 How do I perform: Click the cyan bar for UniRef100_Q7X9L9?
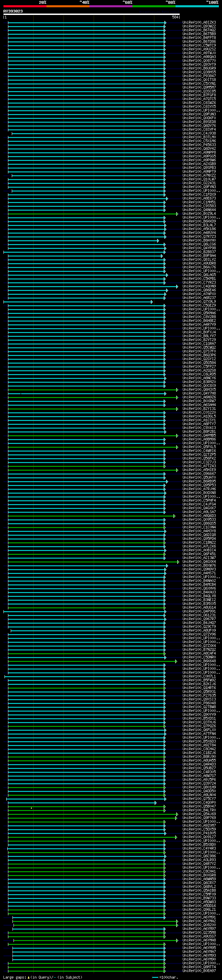78,302
